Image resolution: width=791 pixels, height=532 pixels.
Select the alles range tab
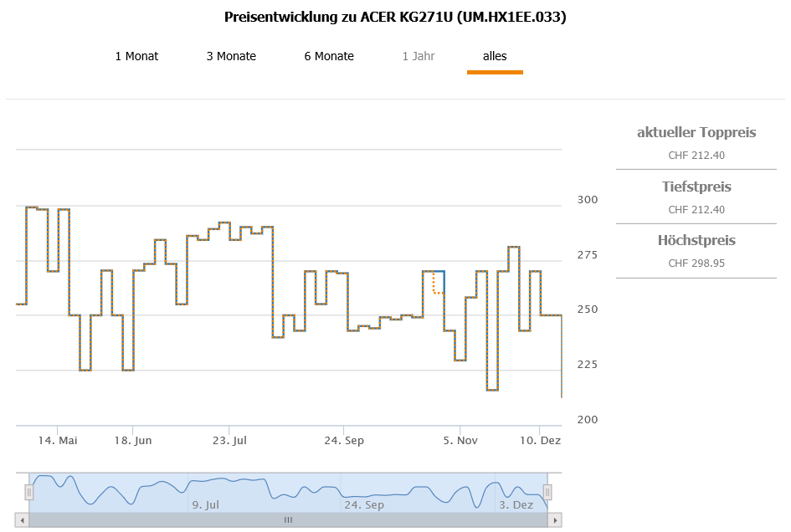click(x=495, y=57)
